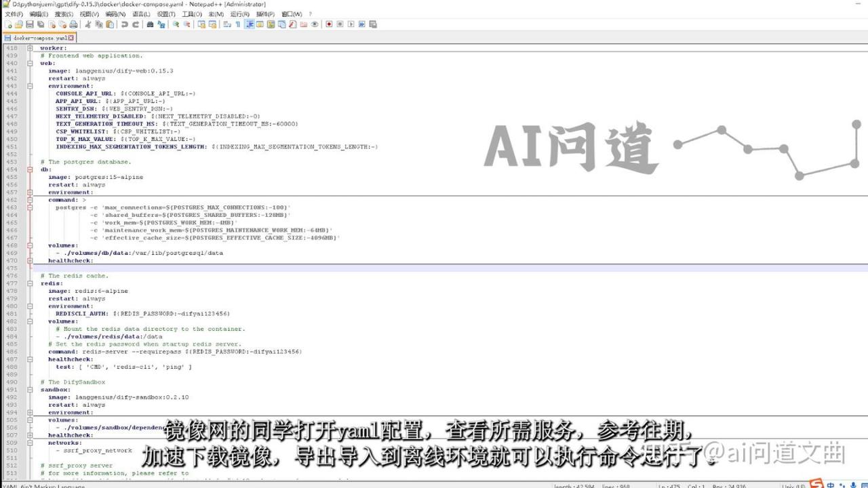The height and width of the screenshot is (488, 868).
Task: Collapse the command: > block fold marker
Action: 30,200
